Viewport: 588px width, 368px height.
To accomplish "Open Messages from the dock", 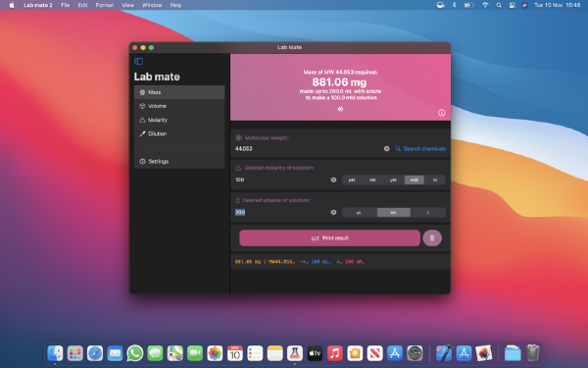I will point(155,353).
